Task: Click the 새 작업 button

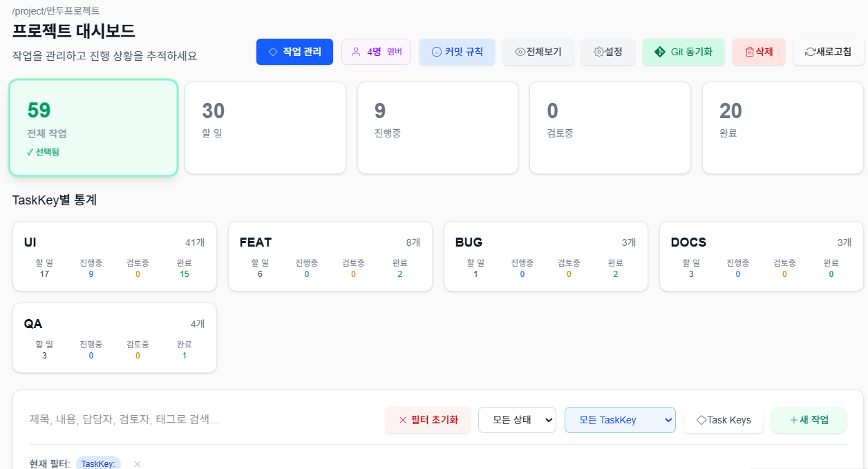Action: tap(809, 420)
